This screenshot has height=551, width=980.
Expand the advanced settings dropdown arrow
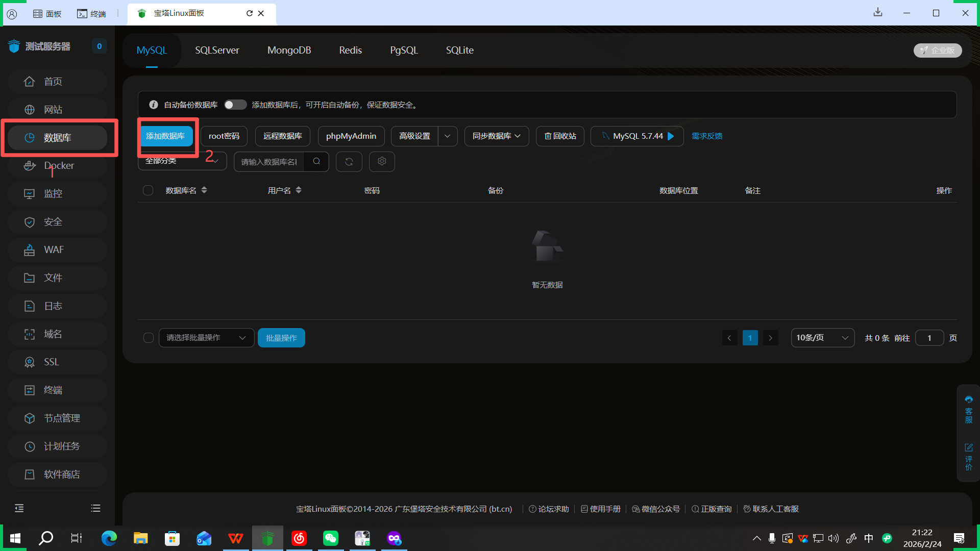tap(448, 136)
